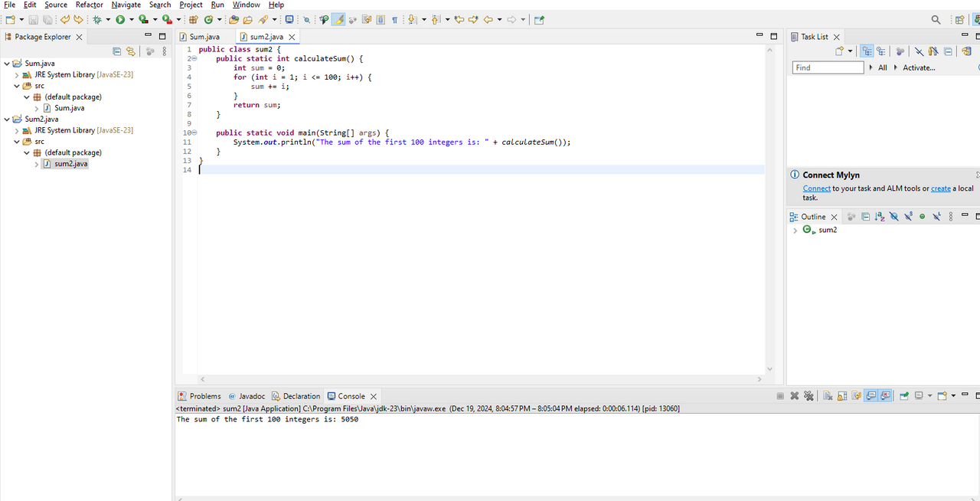
Task: Click the New Task icon in Task List
Action: (x=840, y=51)
